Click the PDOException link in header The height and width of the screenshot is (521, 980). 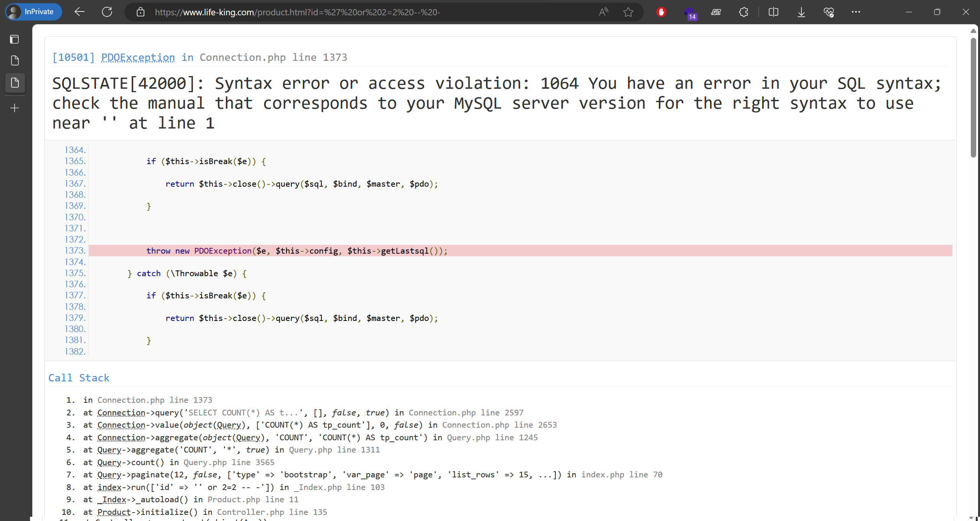click(138, 57)
